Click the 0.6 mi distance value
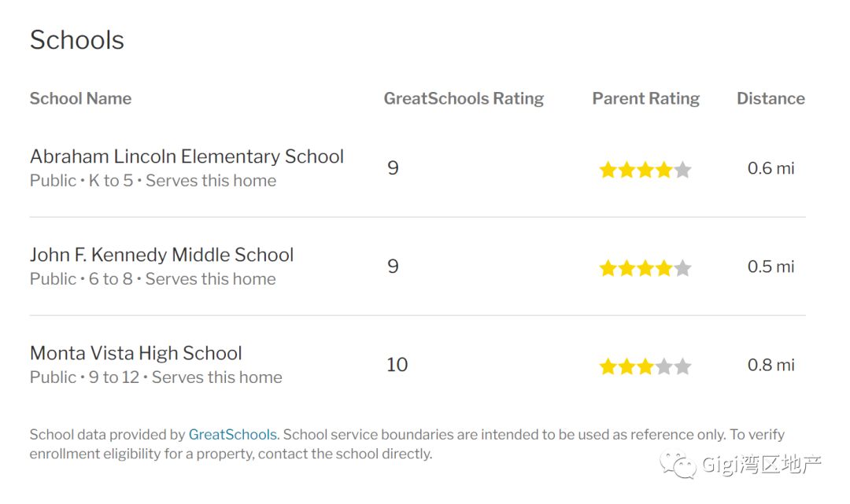 [x=771, y=168]
